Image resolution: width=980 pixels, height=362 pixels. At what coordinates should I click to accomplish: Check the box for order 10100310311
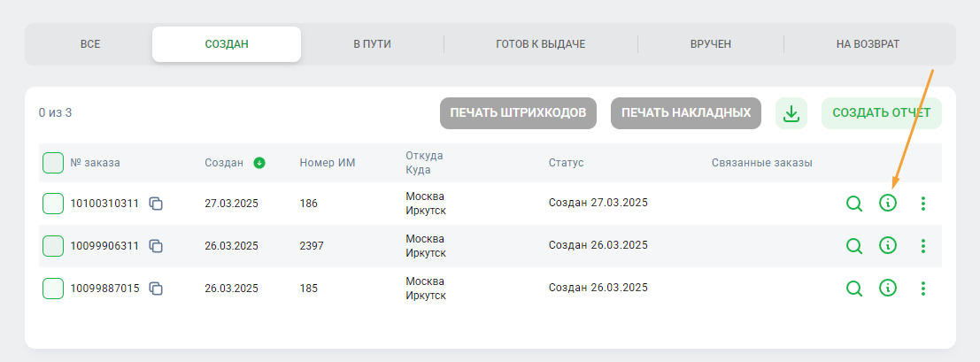click(53, 204)
